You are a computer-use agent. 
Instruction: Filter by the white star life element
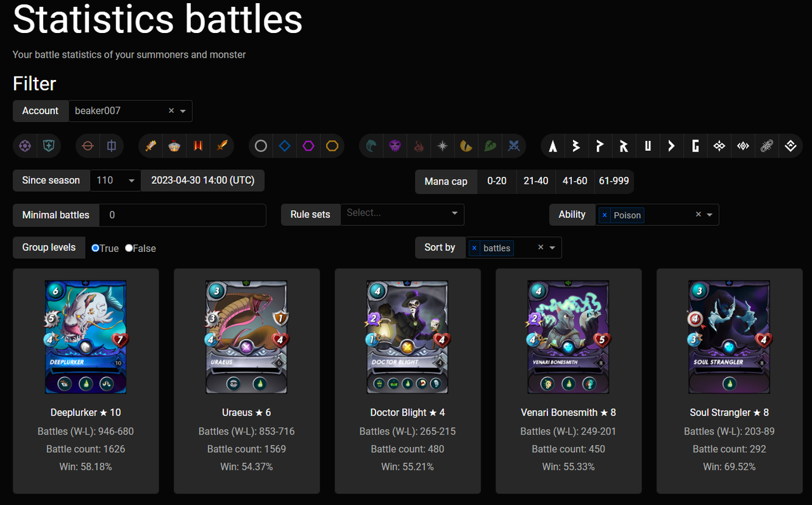tap(442, 146)
